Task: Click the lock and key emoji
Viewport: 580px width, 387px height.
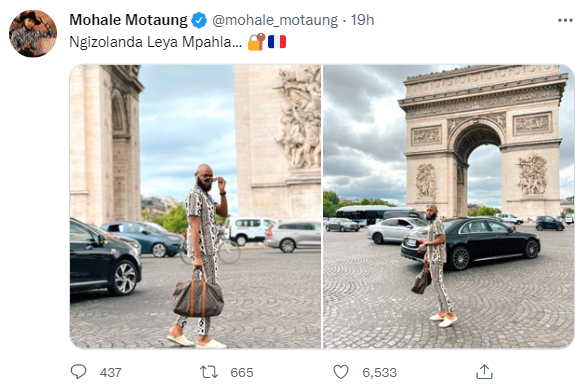Action: [x=256, y=41]
